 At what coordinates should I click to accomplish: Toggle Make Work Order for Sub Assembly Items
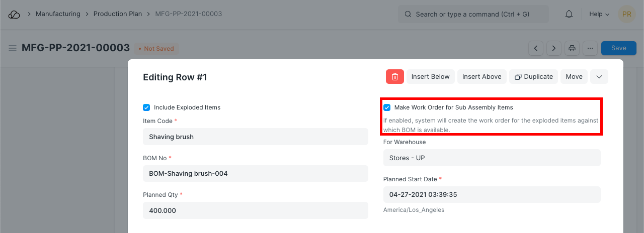coord(387,107)
